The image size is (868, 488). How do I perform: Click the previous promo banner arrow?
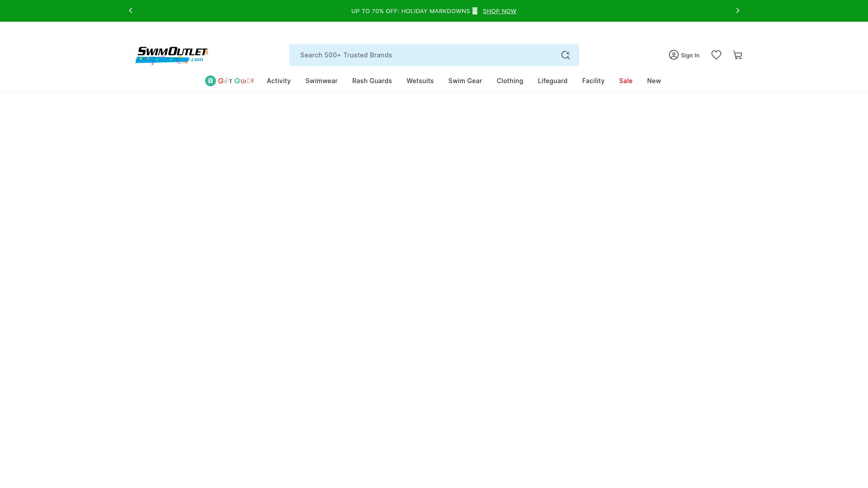[x=131, y=10]
